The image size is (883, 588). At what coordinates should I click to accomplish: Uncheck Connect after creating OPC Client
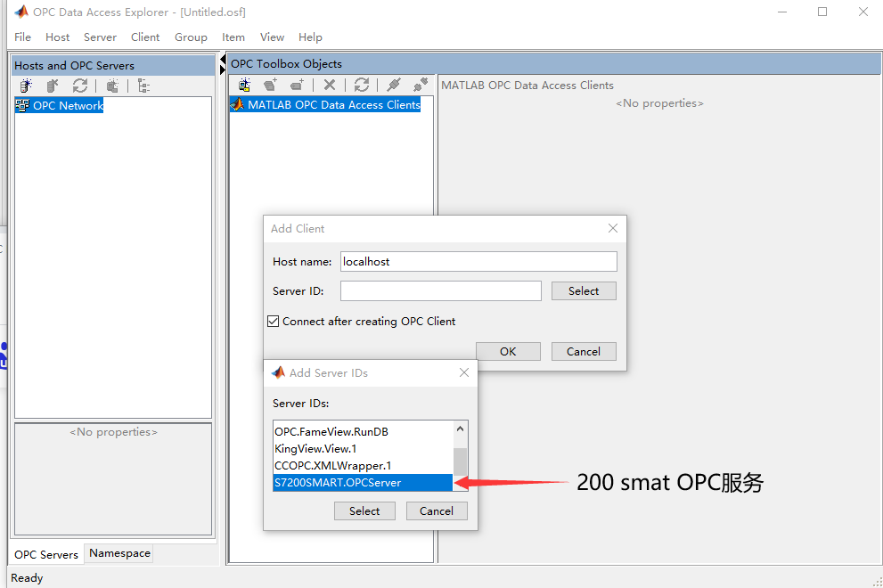pos(273,322)
